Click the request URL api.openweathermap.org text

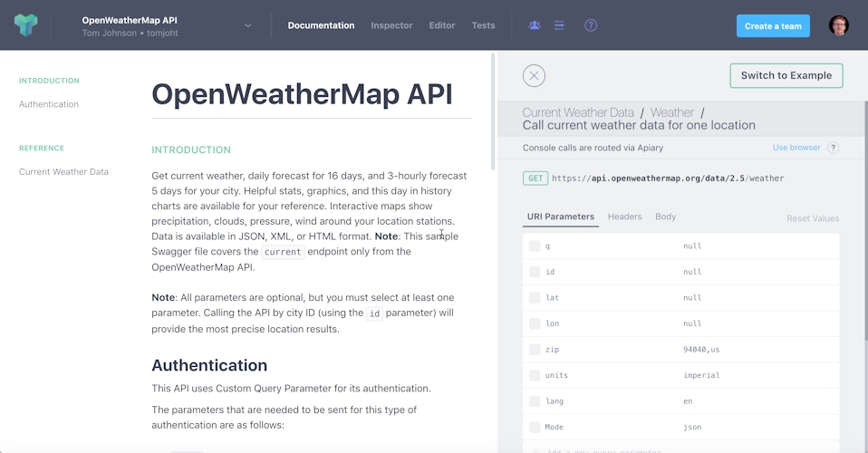coord(668,178)
